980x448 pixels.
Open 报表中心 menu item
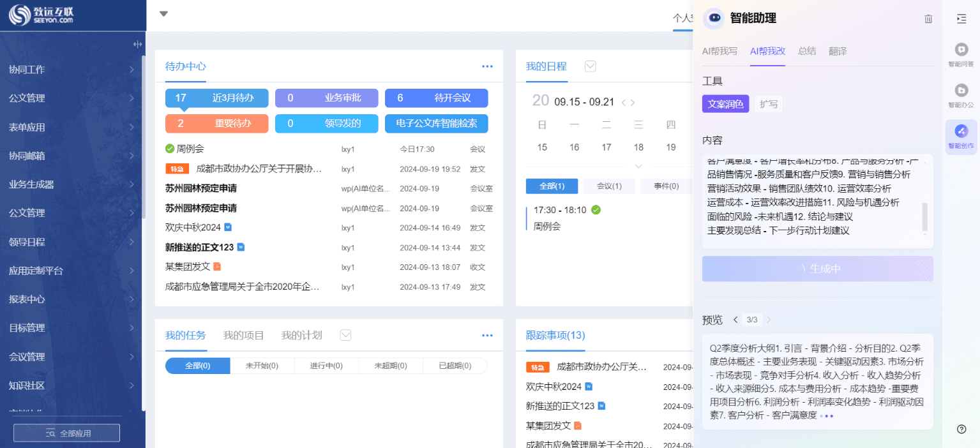coord(73,299)
